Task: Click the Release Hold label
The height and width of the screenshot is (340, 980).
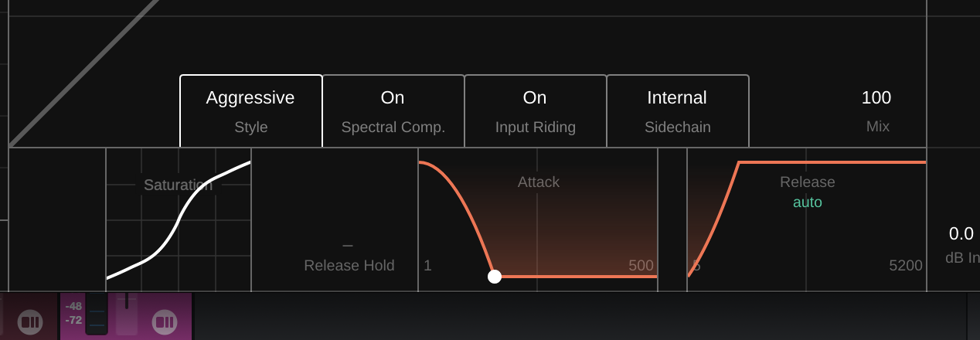Action: tap(349, 266)
